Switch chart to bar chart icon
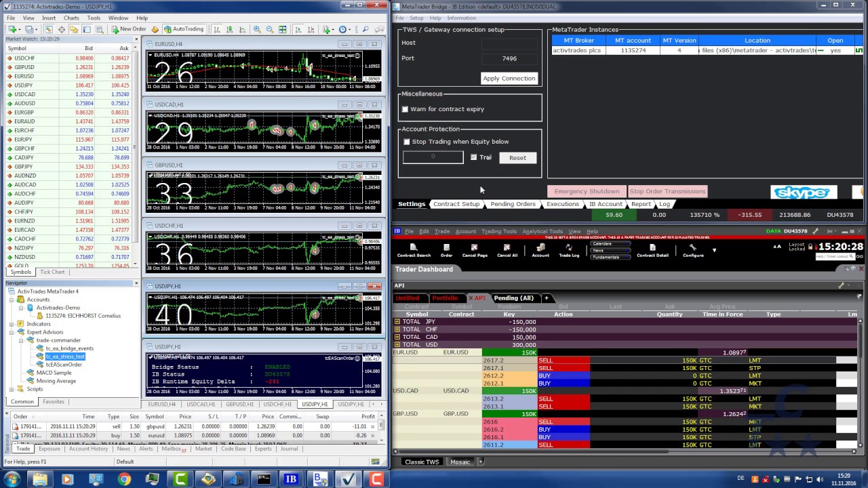The height and width of the screenshot is (488, 868). tap(217, 29)
